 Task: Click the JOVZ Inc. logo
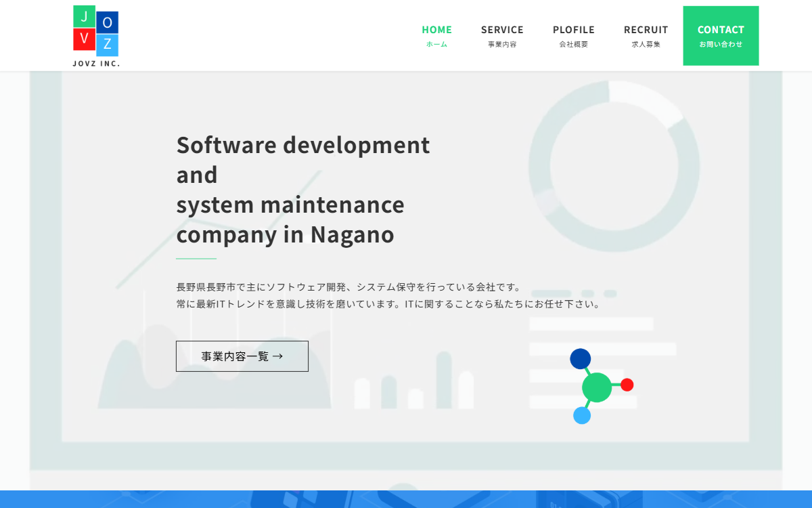pyautogui.click(x=96, y=36)
